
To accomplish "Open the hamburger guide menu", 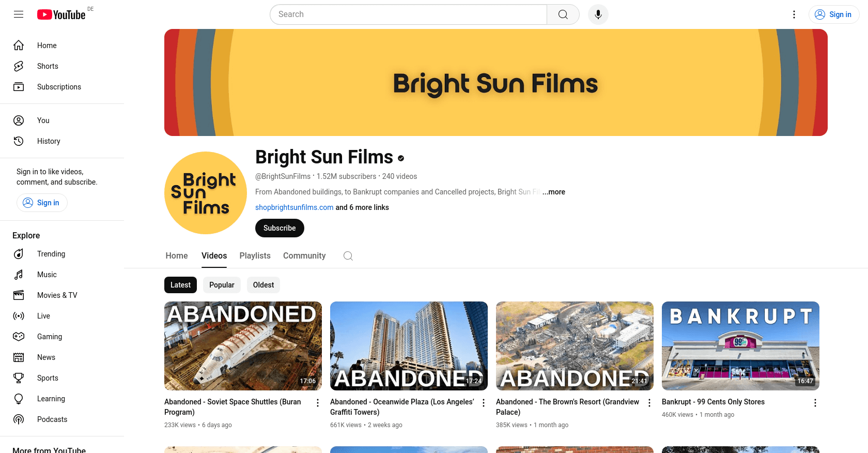I will coord(19,14).
